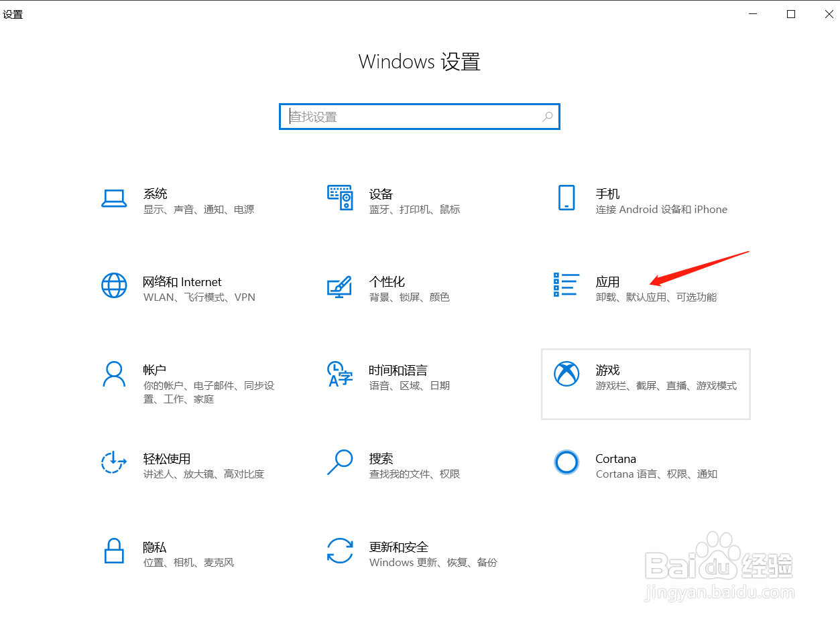This screenshot has width=840, height=621.
Task: Open the 个性化 (Personalization) icon
Action: click(x=340, y=286)
